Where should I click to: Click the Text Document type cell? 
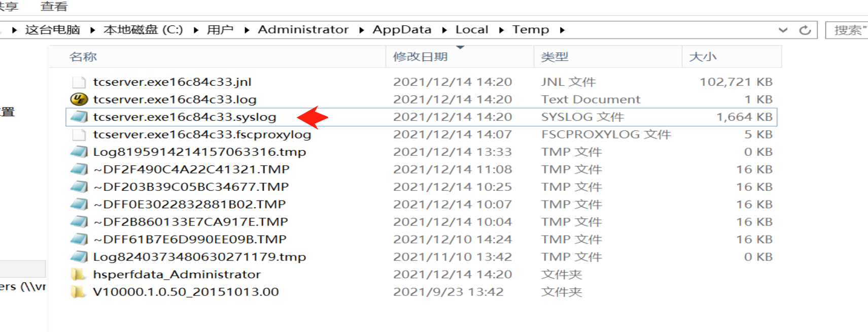pyautogui.click(x=591, y=99)
